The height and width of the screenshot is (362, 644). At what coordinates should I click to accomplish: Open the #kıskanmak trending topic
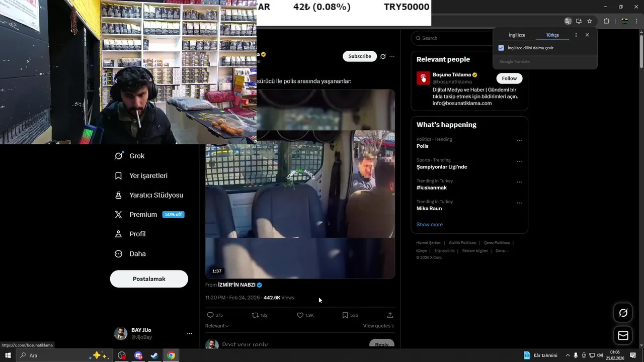click(432, 188)
